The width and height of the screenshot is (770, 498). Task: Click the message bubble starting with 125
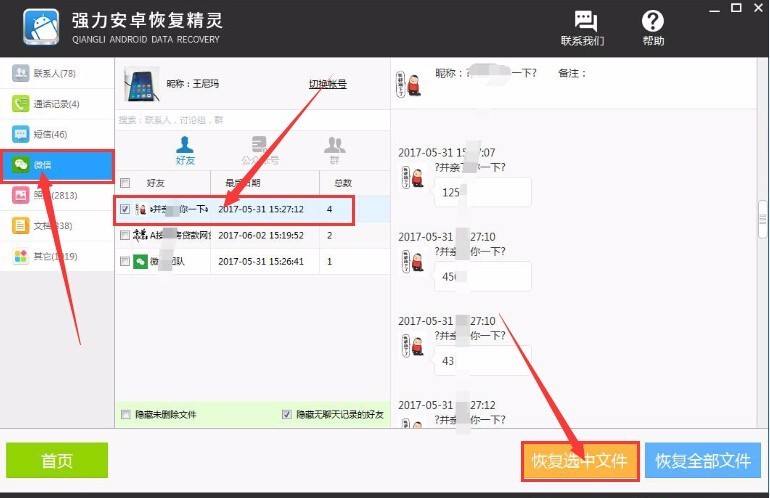(x=482, y=192)
